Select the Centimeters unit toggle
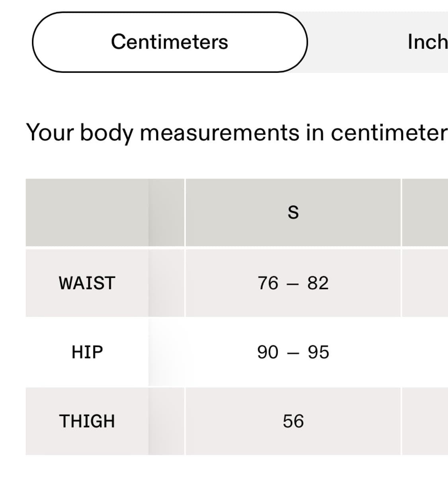Screen dimensions: 448x492 tap(170, 42)
